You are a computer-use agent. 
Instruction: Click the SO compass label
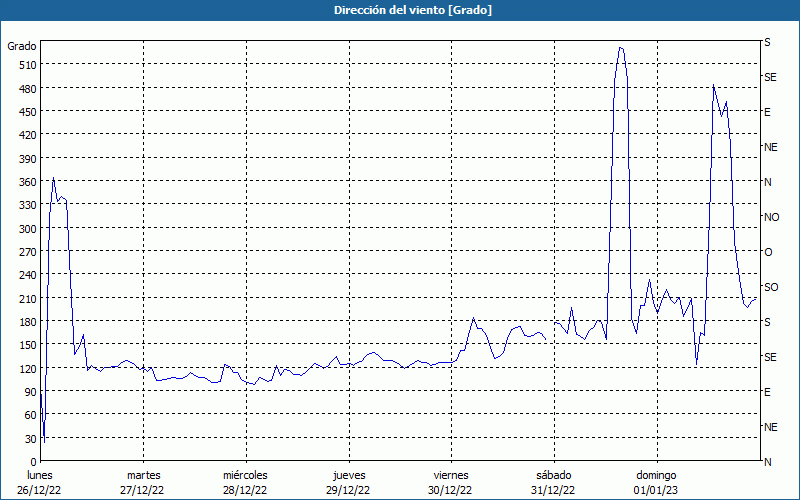771,287
